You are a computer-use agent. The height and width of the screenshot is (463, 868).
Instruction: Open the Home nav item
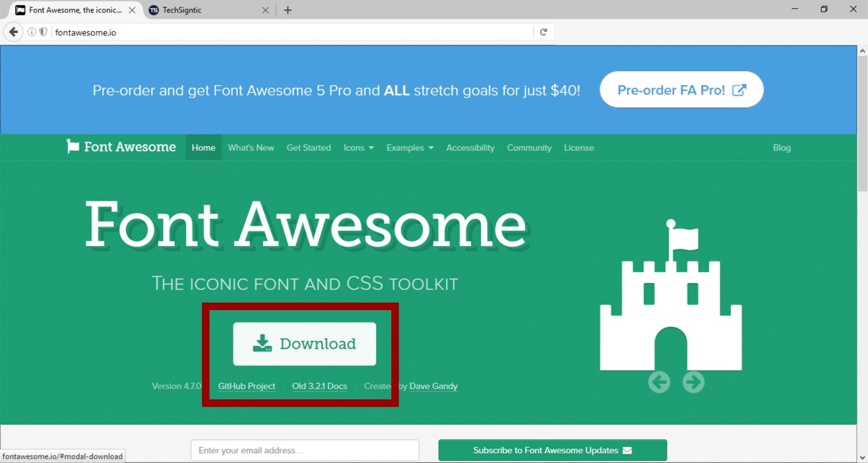point(203,148)
